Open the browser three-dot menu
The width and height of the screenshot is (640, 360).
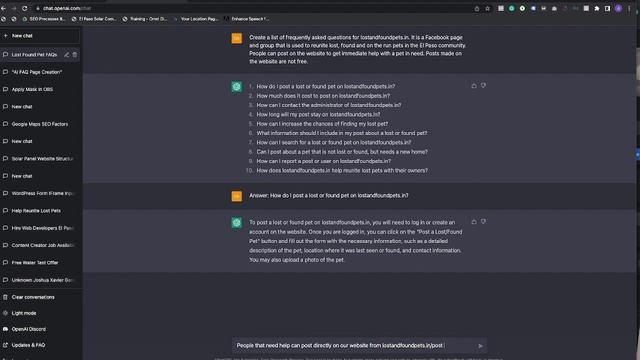pyautogui.click(x=629, y=8)
